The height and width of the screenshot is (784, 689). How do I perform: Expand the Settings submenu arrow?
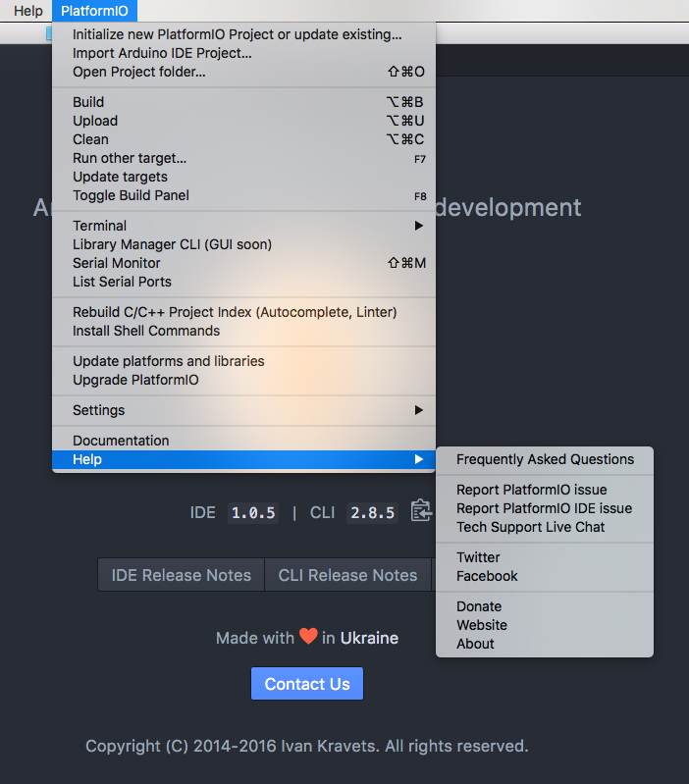418,410
